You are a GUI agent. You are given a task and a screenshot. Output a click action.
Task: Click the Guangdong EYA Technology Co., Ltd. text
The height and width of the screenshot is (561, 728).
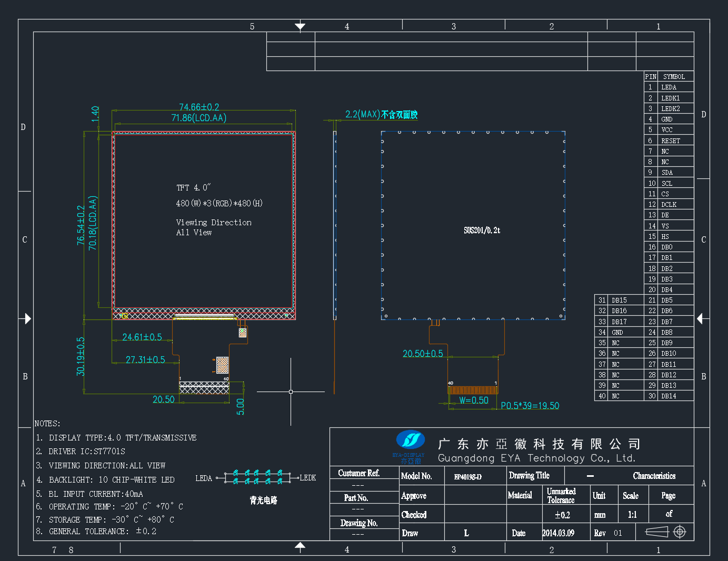536,458
